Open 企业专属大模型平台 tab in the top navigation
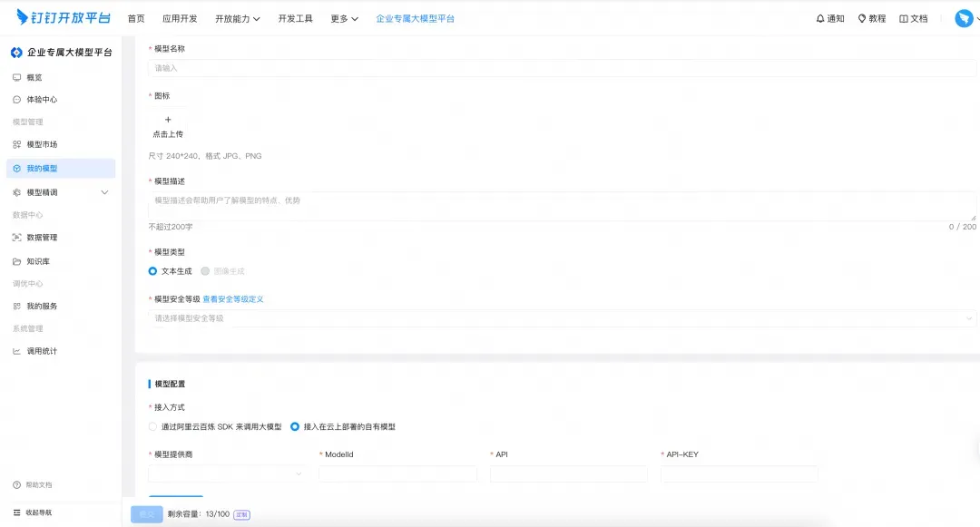 (x=415, y=19)
